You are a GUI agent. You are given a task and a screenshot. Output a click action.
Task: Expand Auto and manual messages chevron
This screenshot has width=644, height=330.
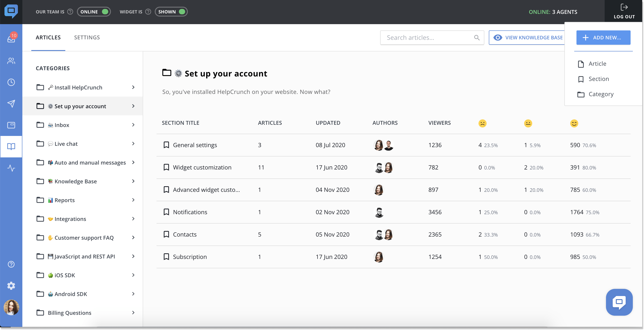point(133,162)
